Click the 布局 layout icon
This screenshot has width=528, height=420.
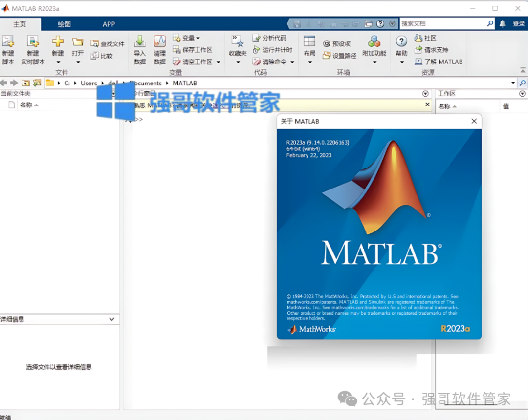[x=309, y=42]
